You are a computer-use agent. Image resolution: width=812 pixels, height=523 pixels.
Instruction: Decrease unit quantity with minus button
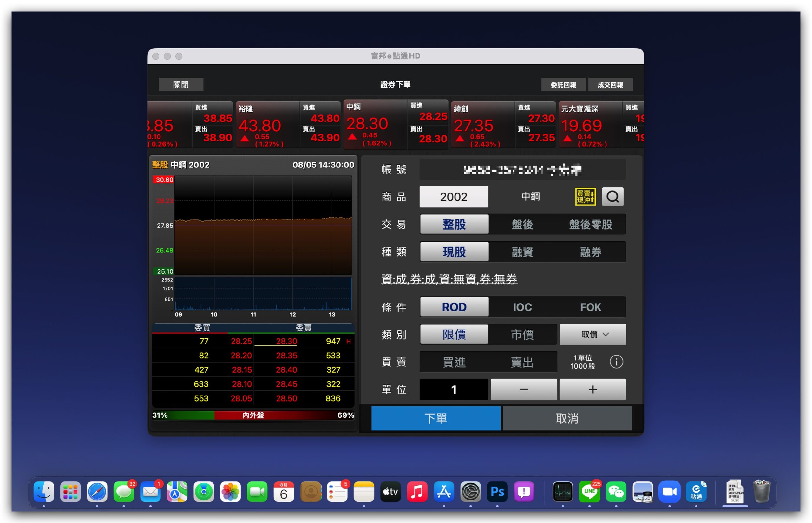tap(523, 389)
